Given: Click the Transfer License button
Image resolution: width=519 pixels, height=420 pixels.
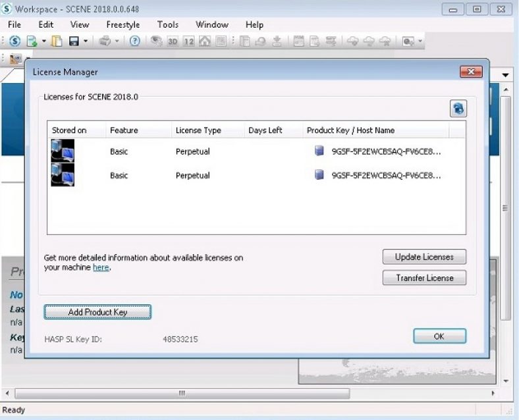Looking at the screenshot, I should coord(424,278).
